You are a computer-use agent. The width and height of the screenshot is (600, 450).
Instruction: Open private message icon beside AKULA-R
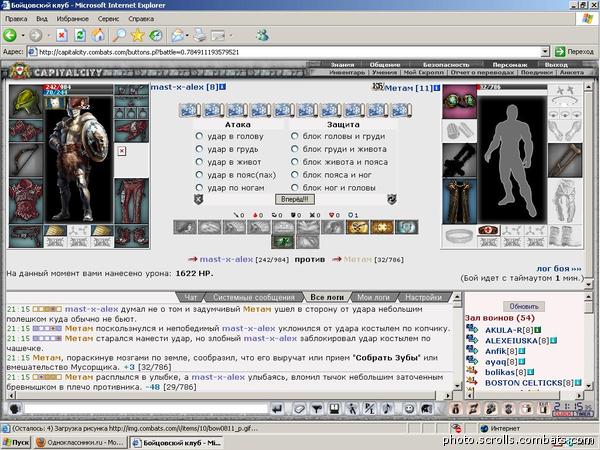(x=472, y=329)
